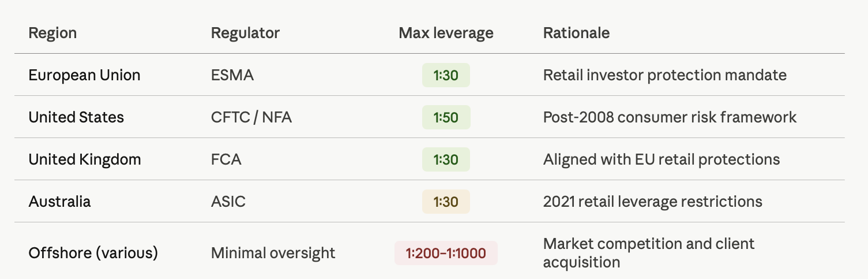The image size is (868, 279).
Task: Click the Post-2008 consumer risk framework text
Action: coord(670,117)
